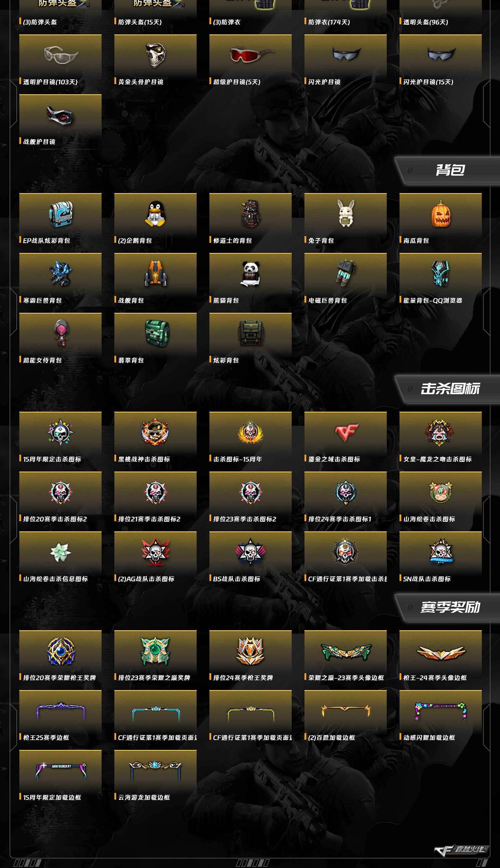Open the 击杀图标 section header

[x=447, y=389]
